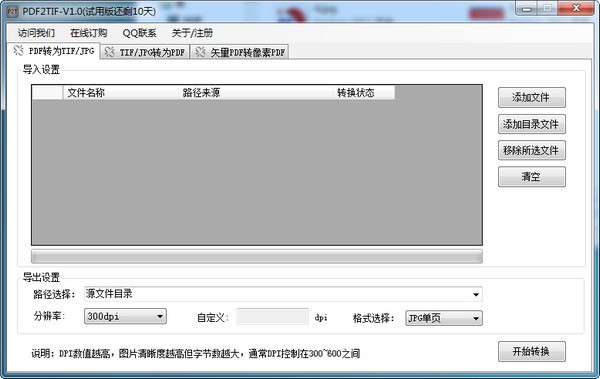
Task: Click the 添加目录文件 button
Action: pos(532,124)
